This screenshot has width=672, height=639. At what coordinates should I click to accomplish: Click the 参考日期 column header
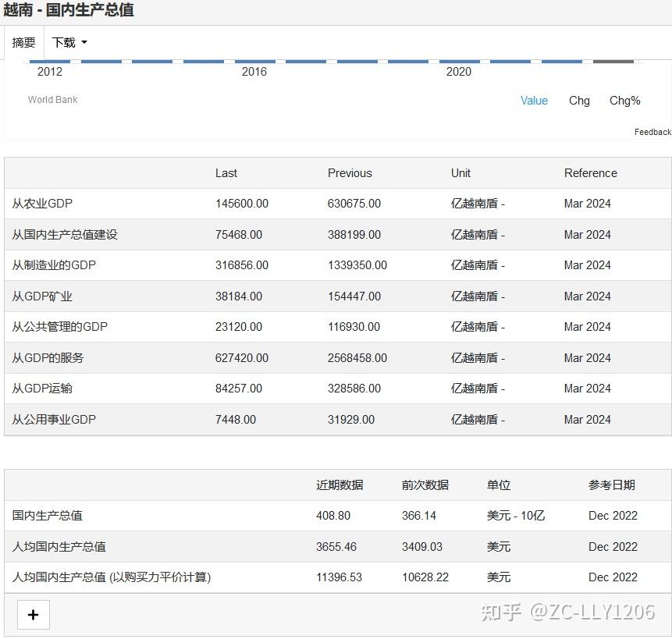612,485
